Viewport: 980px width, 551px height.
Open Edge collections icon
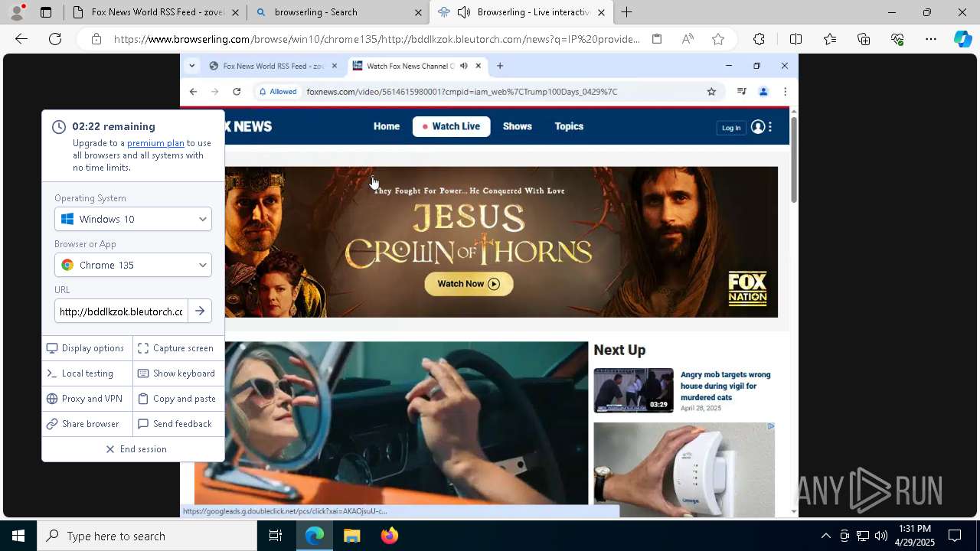[864, 39]
